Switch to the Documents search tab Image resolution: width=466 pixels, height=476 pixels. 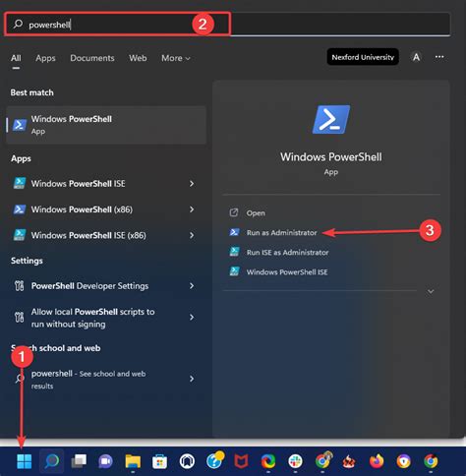click(x=92, y=58)
